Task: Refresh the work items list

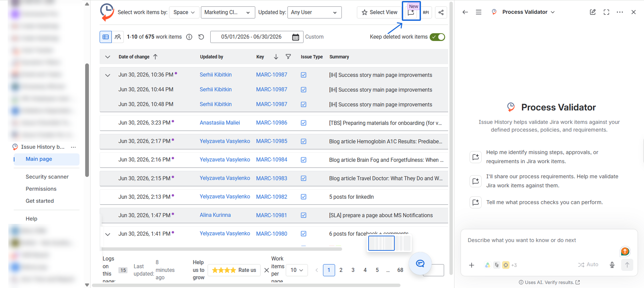Action: coord(201,37)
